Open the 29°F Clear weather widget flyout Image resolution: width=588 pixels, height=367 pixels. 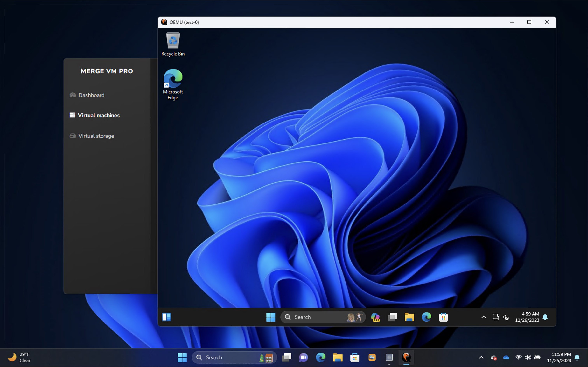point(19,357)
